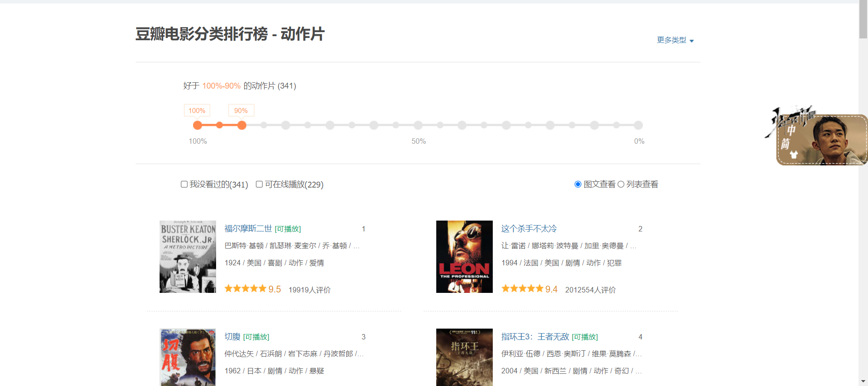
Task: Open the 切腹 movie link
Action: pos(232,337)
